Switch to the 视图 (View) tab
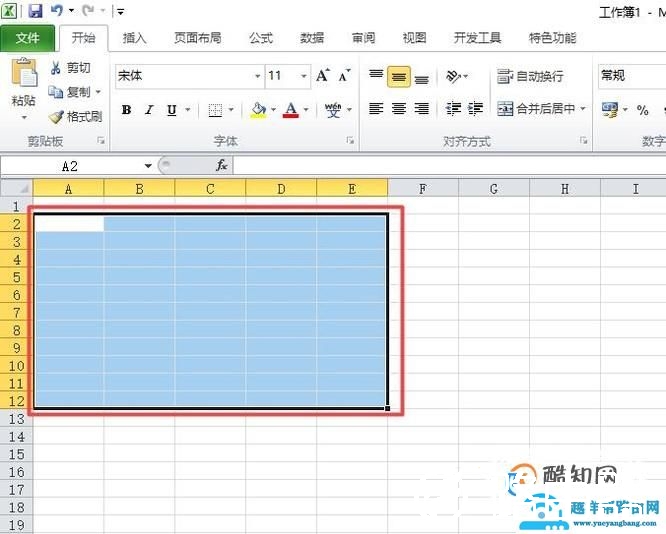The image size is (666, 534). (415, 38)
